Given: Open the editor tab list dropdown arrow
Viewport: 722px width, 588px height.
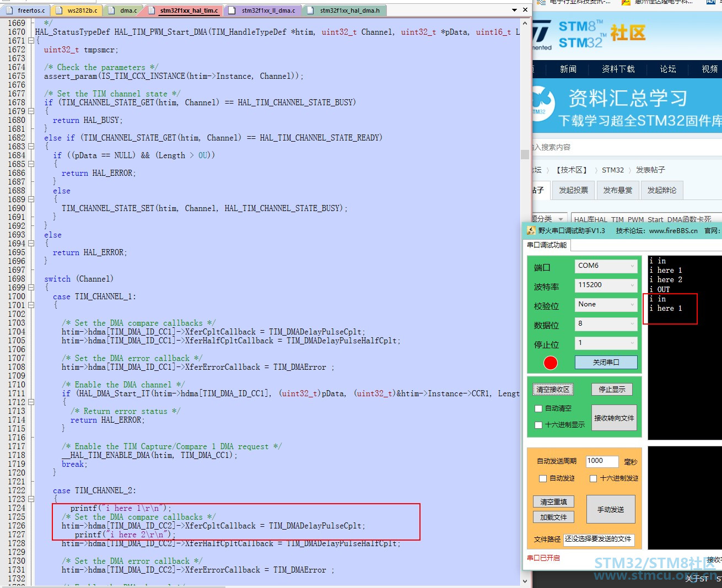Looking at the screenshot, I should coord(514,10).
